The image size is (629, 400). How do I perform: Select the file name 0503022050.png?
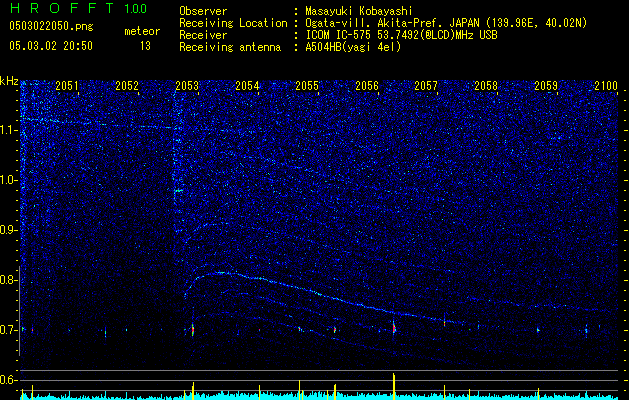51,26
